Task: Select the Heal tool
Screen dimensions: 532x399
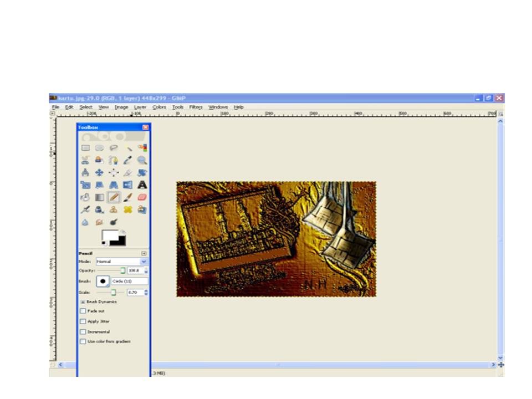Action: pos(128,209)
